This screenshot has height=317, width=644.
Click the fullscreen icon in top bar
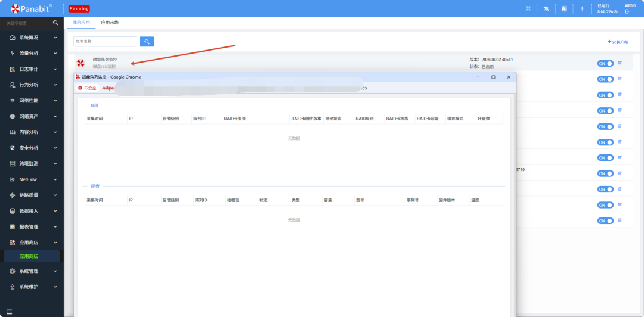coord(528,8)
